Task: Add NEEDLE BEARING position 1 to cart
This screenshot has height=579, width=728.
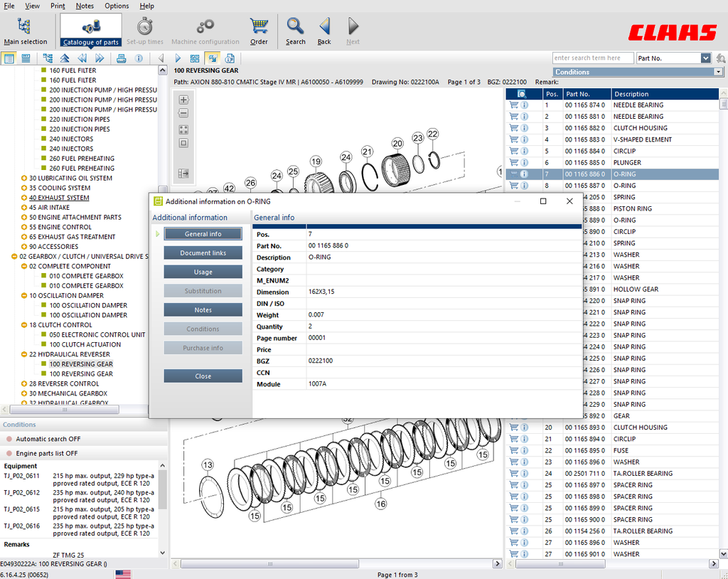Action: 513,105
